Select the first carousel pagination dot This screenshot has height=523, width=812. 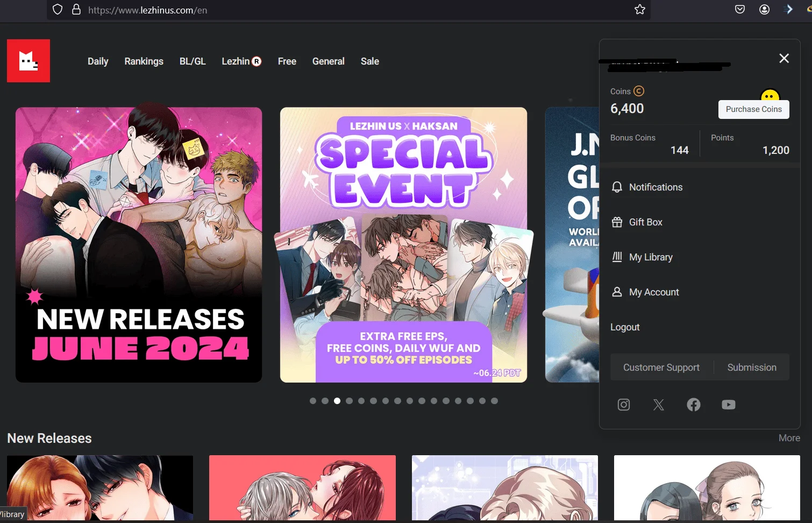[x=313, y=401]
